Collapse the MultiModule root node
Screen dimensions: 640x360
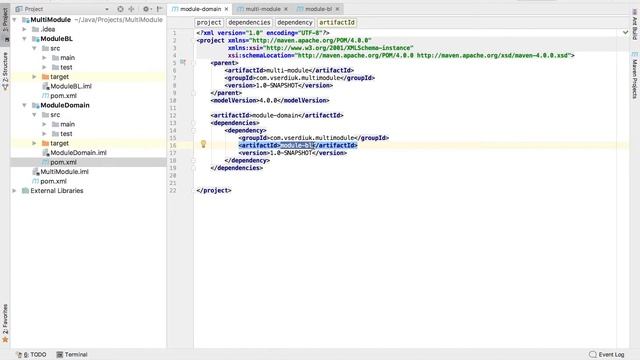point(15,20)
